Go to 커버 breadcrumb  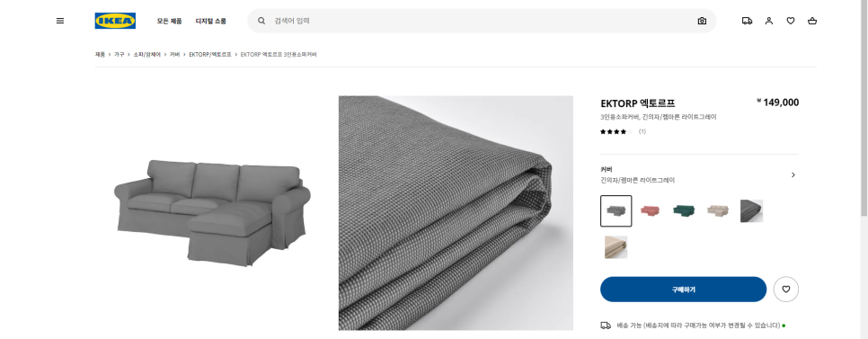coord(175,55)
